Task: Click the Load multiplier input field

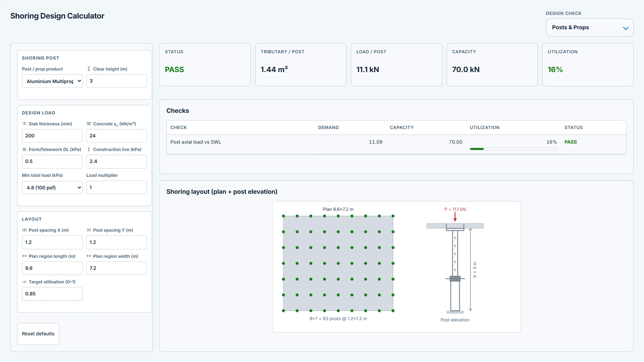Action: click(x=117, y=187)
